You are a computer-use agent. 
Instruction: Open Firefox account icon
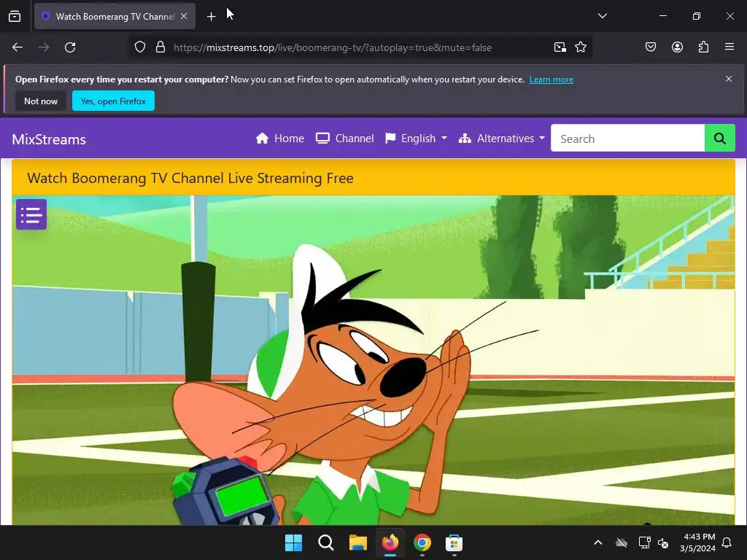point(677,47)
